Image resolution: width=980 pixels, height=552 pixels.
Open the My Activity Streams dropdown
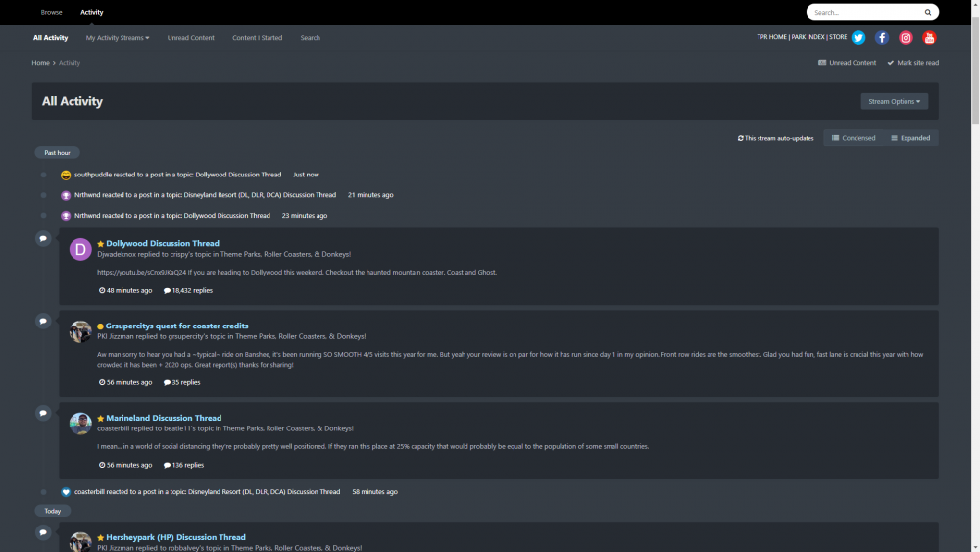click(118, 38)
